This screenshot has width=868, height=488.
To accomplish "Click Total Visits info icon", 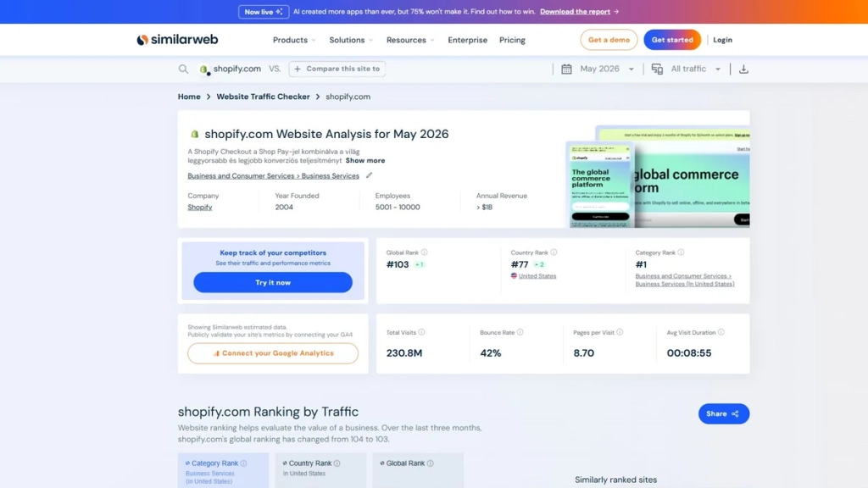I will [x=422, y=332].
